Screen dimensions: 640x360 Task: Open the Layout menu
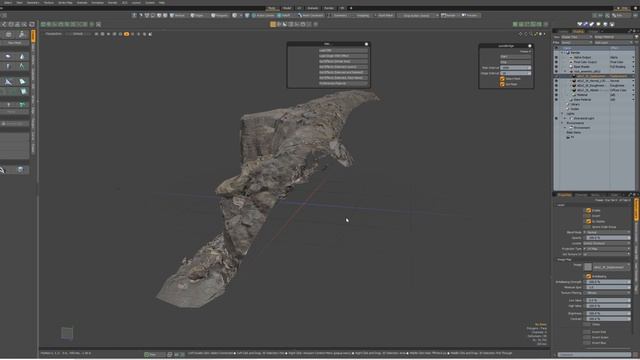(x=136, y=2)
